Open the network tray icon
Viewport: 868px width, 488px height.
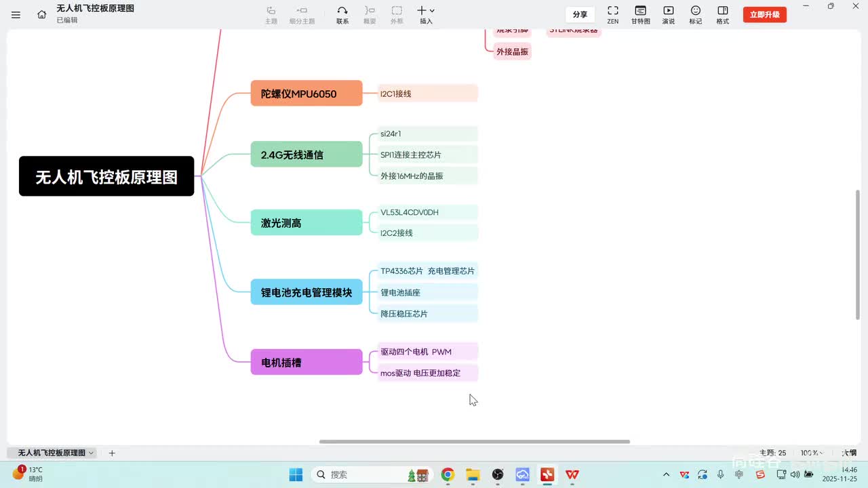(782, 474)
